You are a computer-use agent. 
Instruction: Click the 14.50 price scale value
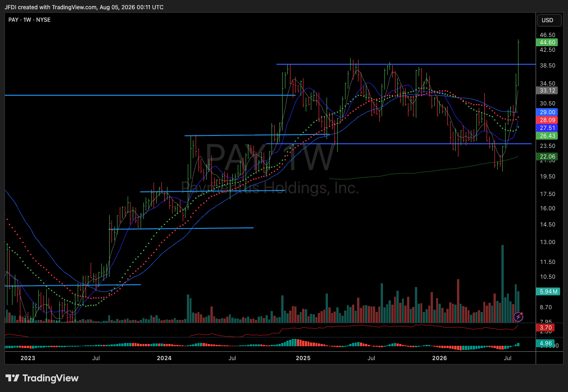547,224
